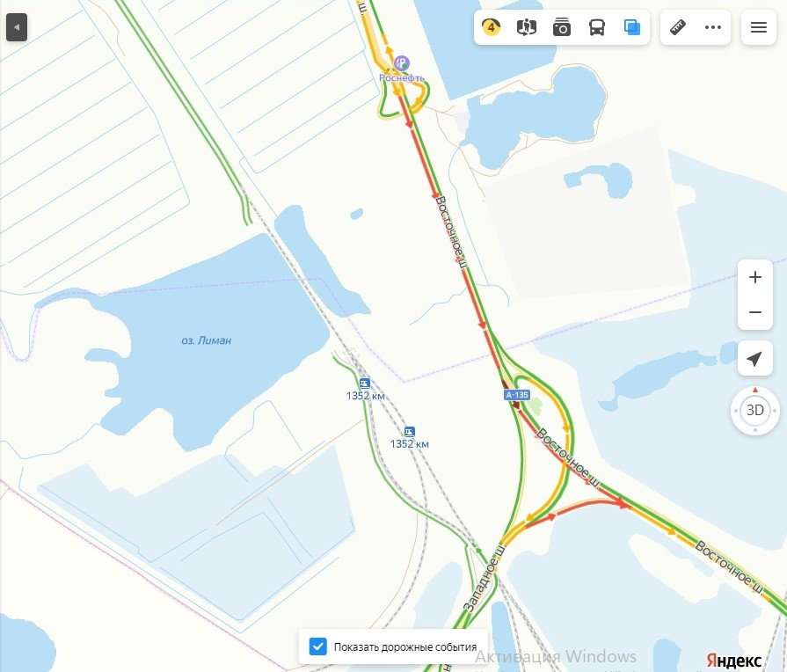Select the upper 1352 км railway stop icon
Screen dimensions: 787x672
tap(365, 383)
